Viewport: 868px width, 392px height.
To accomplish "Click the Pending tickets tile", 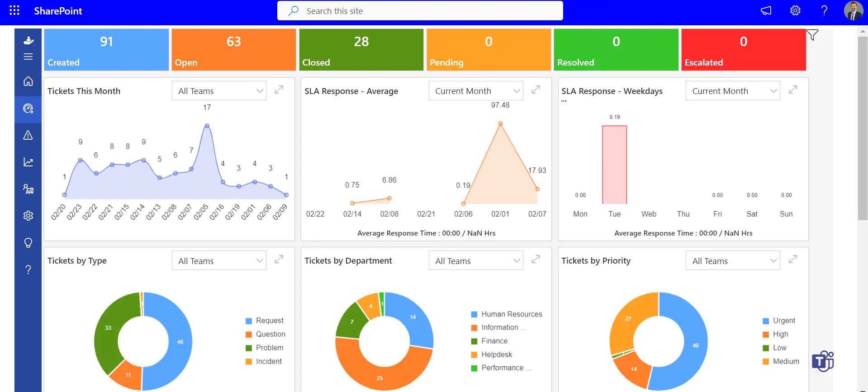I will click(489, 50).
